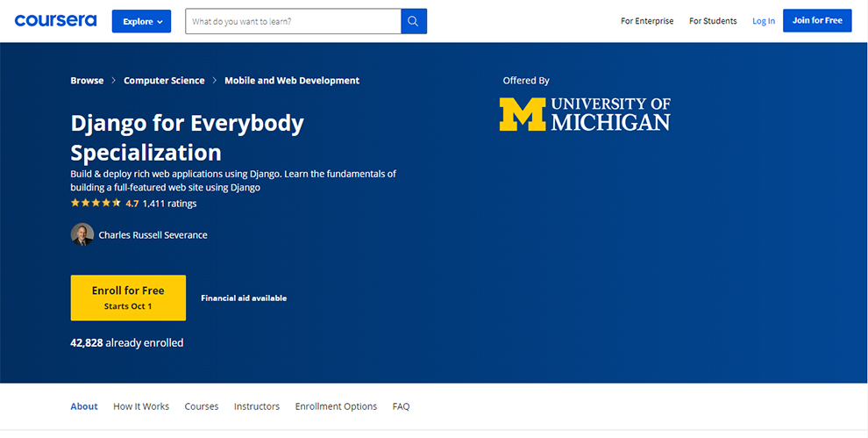The image size is (868, 438).
Task: Click the Coursera logo
Action: 55,20
